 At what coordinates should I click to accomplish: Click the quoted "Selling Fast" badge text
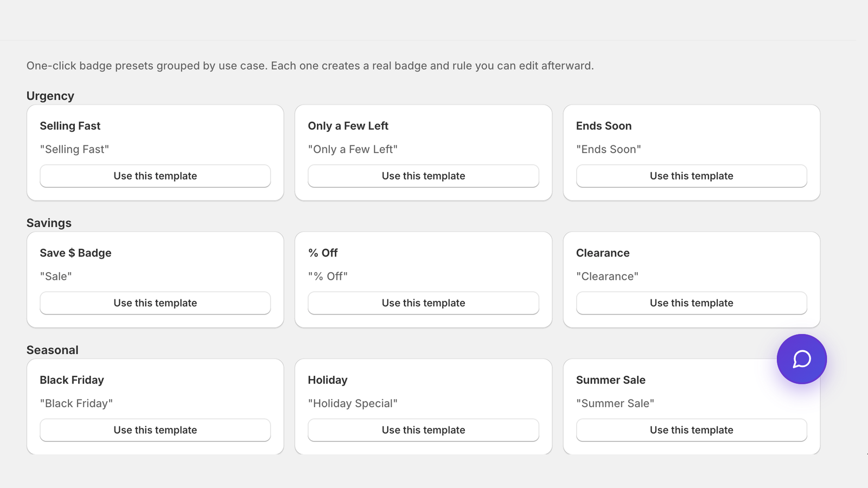point(74,150)
